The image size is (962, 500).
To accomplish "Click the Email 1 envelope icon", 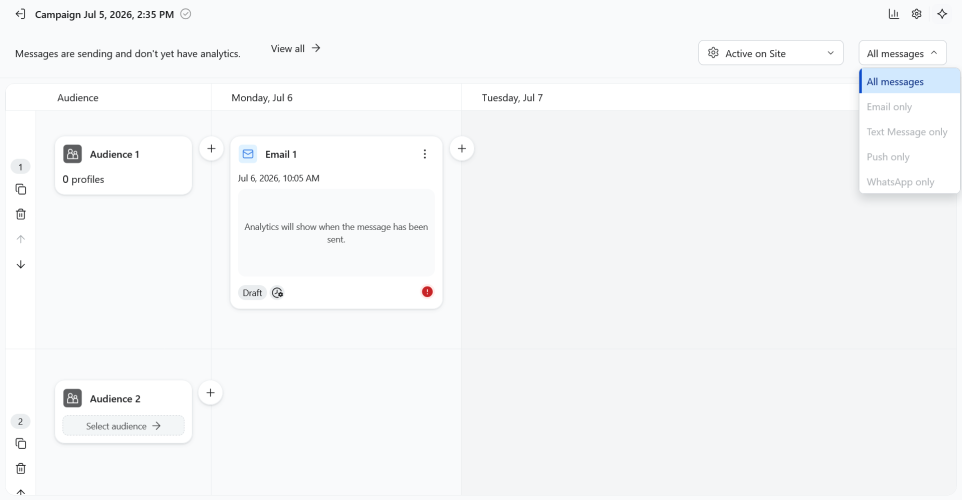I will 248,154.
